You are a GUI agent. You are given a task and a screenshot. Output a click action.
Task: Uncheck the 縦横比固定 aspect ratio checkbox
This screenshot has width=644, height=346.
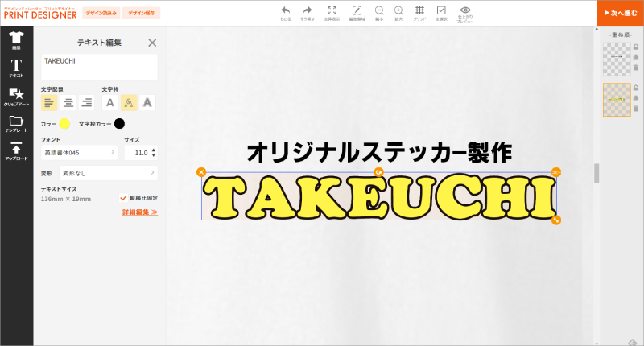[123, 197]
